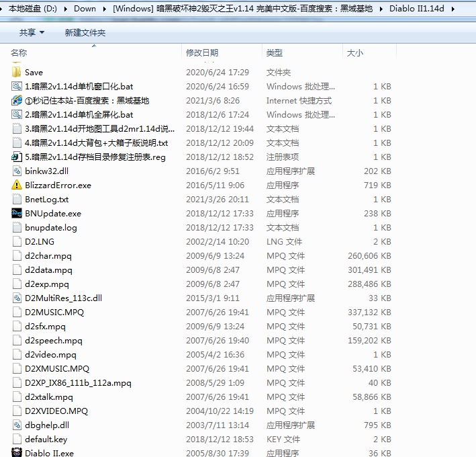Click the Diablo II.exe game icon

(x=17, y=453)
